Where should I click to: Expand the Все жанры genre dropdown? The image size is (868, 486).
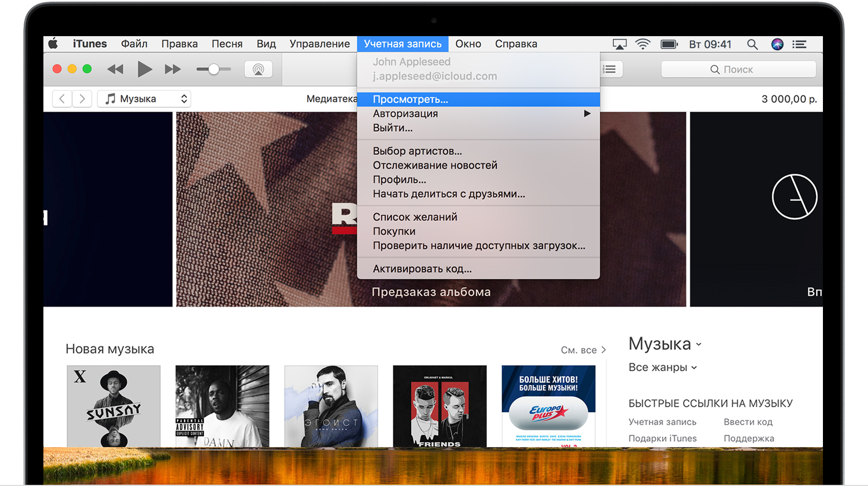663,368
